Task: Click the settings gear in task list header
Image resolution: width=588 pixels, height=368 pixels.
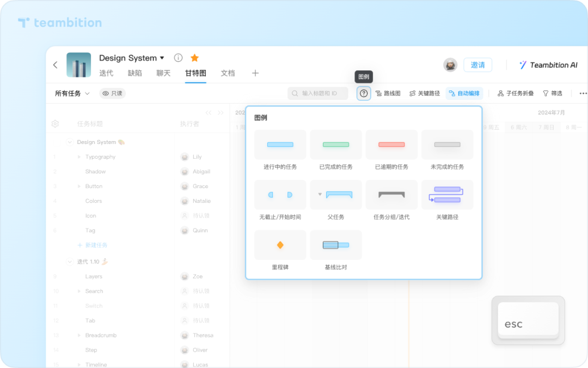Action: (55, 124)
